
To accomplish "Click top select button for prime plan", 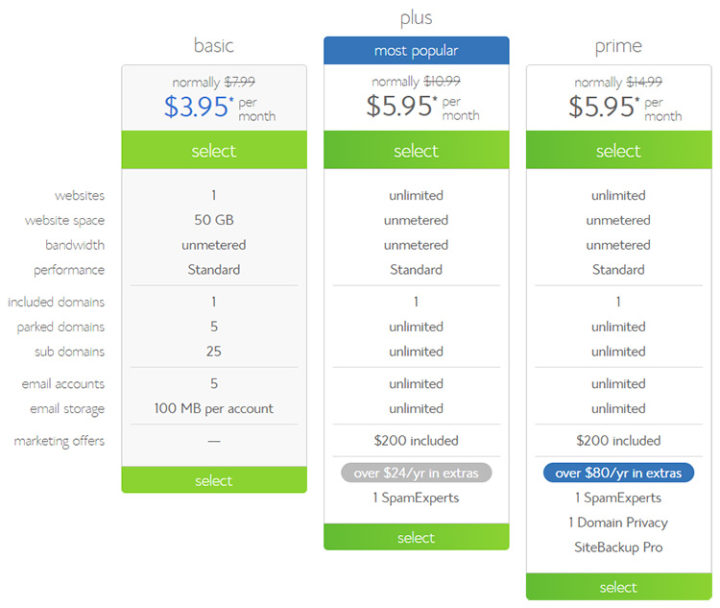I will click(x=618, y=151).
